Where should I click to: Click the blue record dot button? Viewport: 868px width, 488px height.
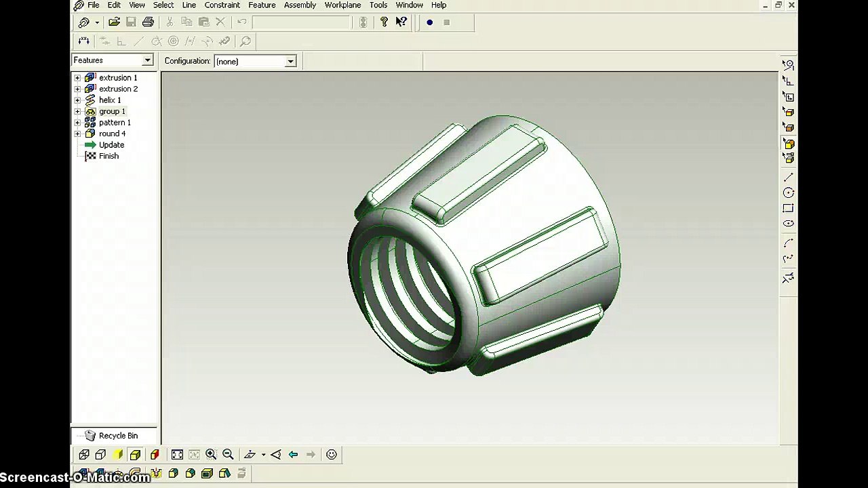click(429, 22)
